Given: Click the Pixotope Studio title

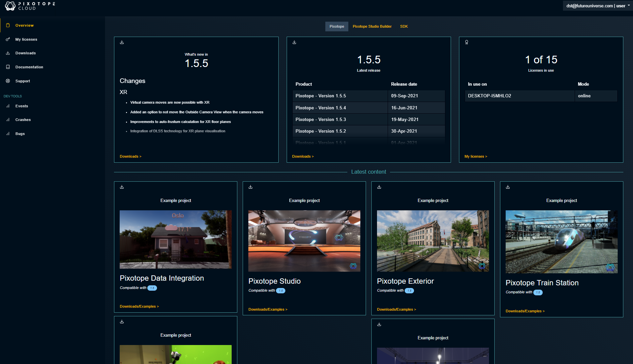Looking at the screenshot, I should pyautogui.click(x=274, y=281).
